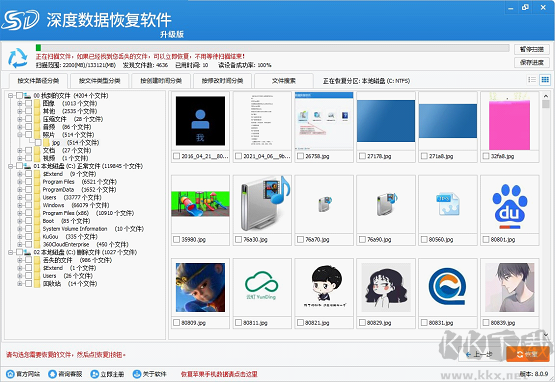This screenshot has height=382, width=555.
Task: Switch to thumbnail grid view icon
Action: pos(545,80)
